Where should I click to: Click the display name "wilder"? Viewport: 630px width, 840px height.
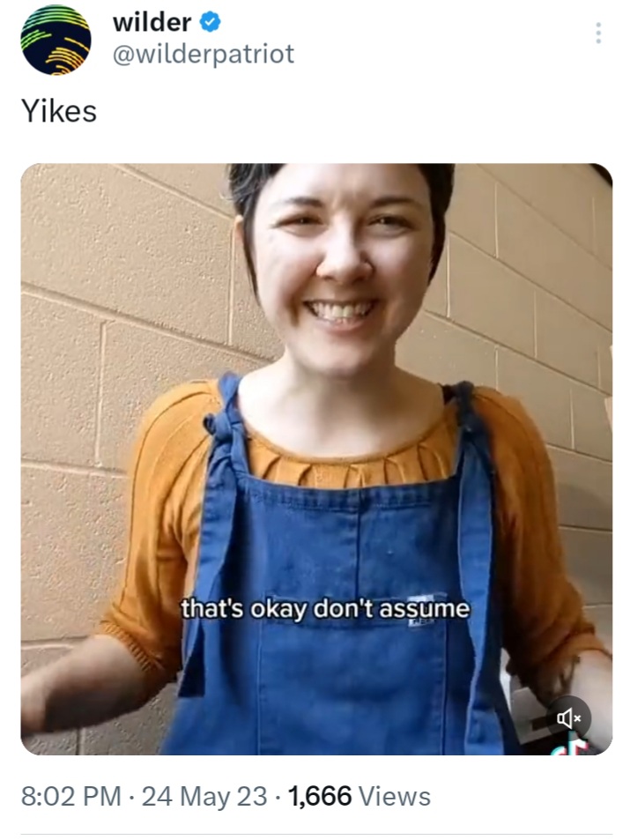tap(152, 23)
